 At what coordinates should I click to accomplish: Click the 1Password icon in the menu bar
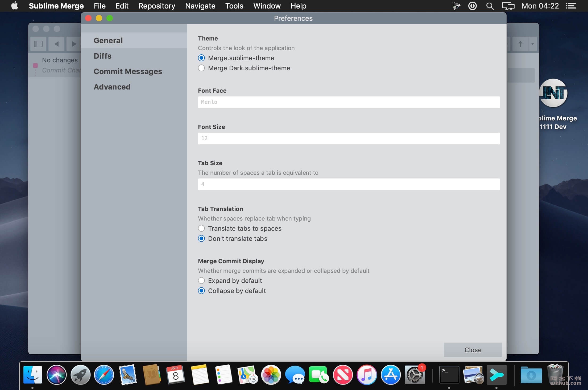(x=472, y=6)
